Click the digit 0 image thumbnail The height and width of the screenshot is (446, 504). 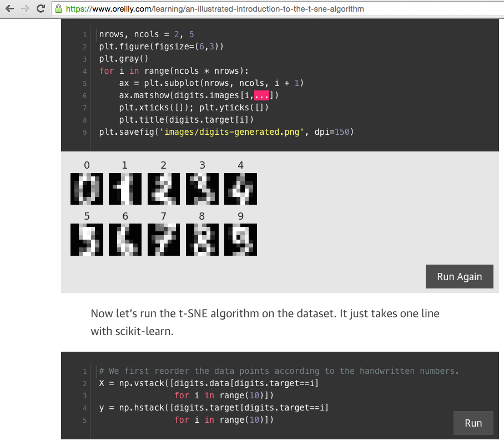tap(87, 189)
